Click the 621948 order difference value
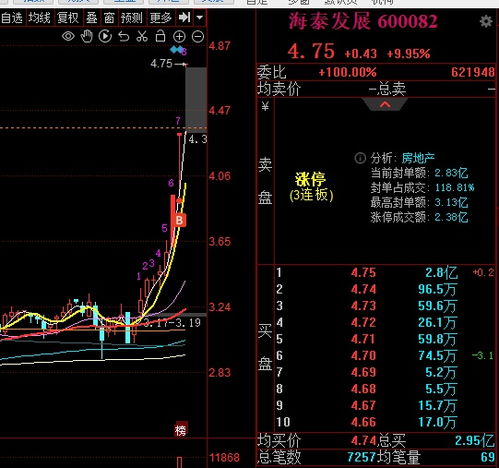This screenshot has height=468, width=499. coord(473,72)
